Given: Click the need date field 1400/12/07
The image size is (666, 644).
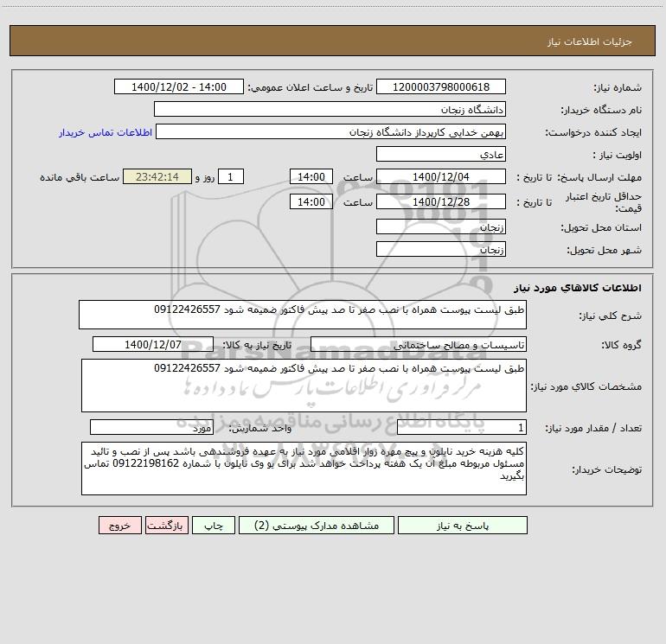Looking at the screenshot, I should [x=153, y=344].
